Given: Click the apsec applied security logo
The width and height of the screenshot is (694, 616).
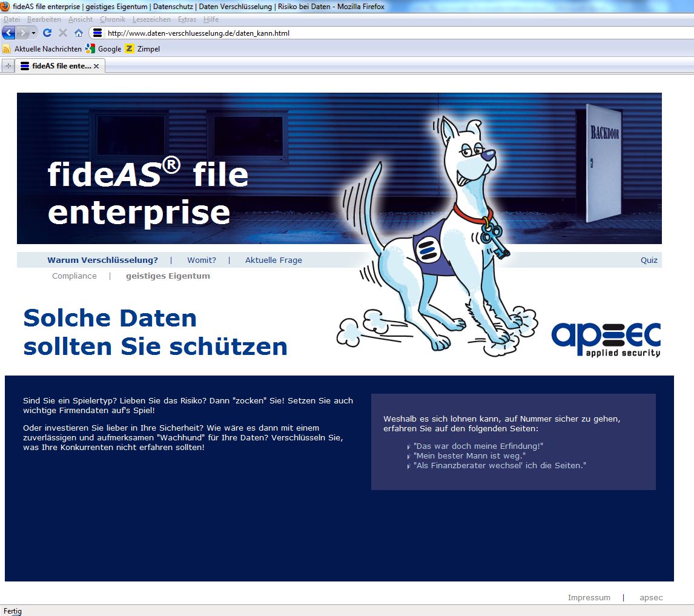Looking at the screenshot, I should [606, 339].
